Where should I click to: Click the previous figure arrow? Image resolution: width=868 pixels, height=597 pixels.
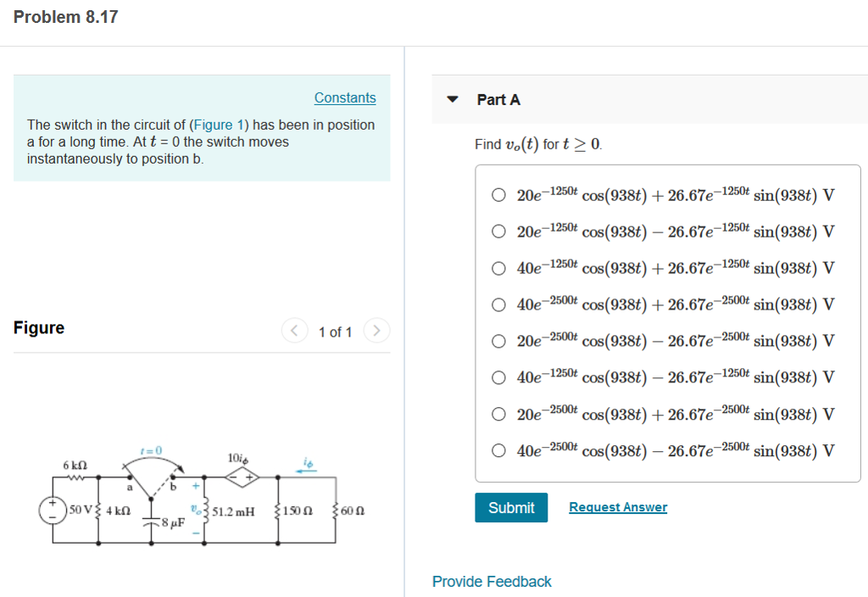(294, 331)
